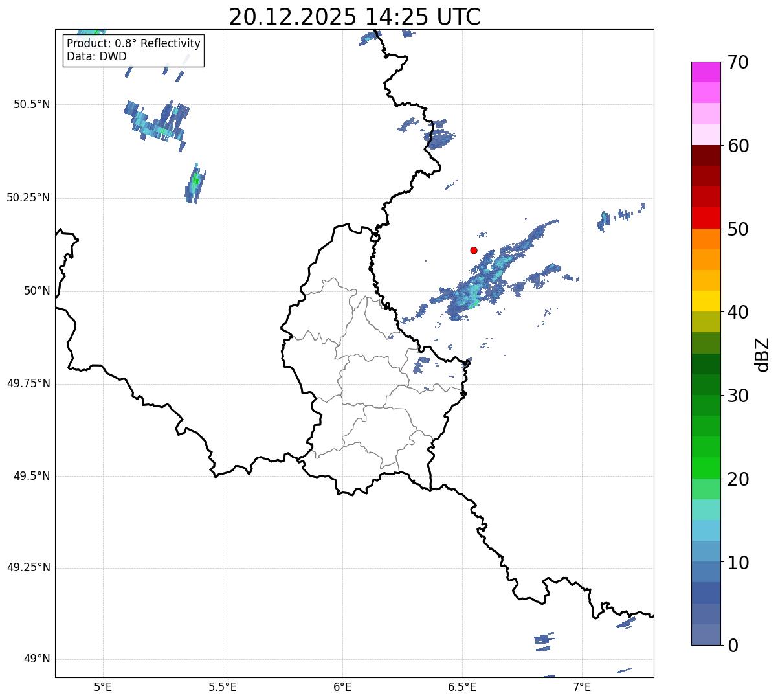Click the 7°E longitude label

582,687
